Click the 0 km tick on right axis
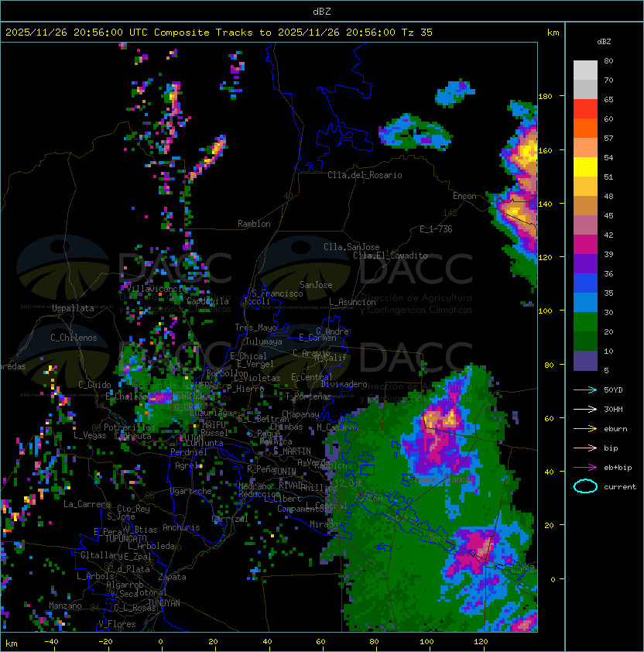 [553, 580]
